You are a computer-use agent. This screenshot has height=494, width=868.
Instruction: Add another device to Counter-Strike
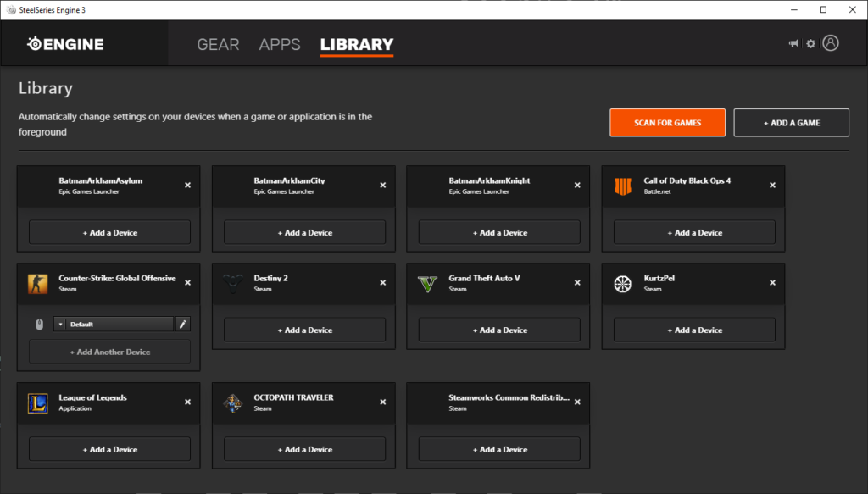[109, 352]
